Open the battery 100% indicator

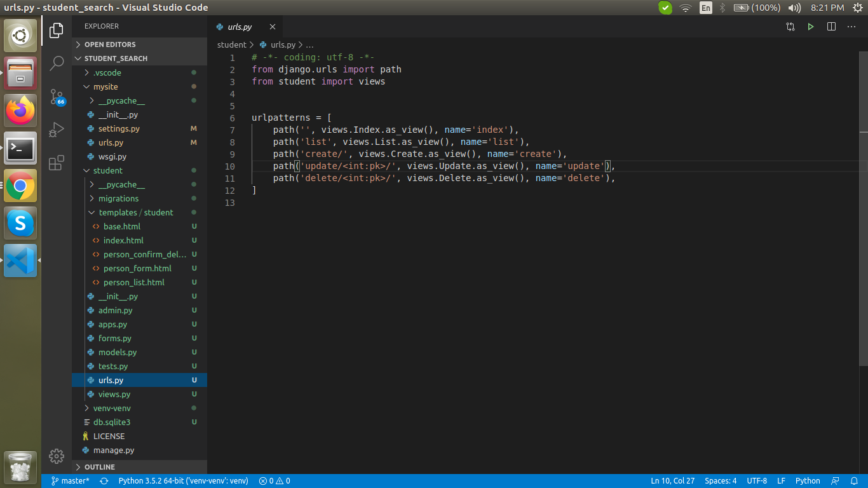(757, 8)
